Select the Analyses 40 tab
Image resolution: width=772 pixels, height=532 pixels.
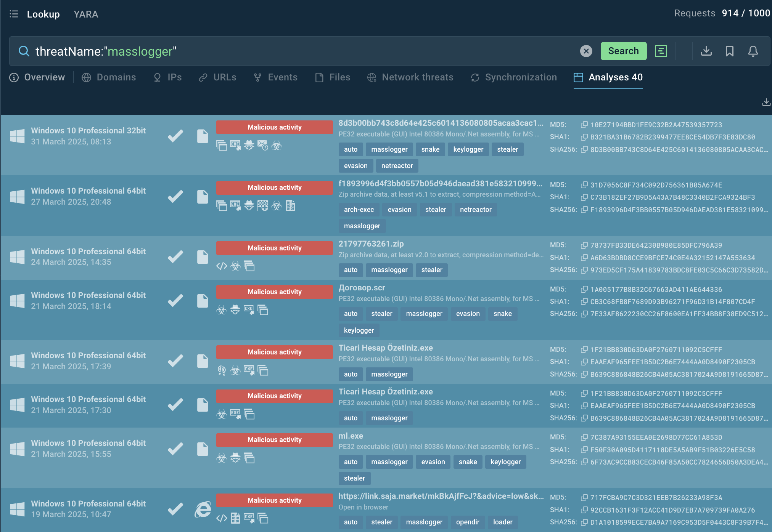[x=608, y=77]
